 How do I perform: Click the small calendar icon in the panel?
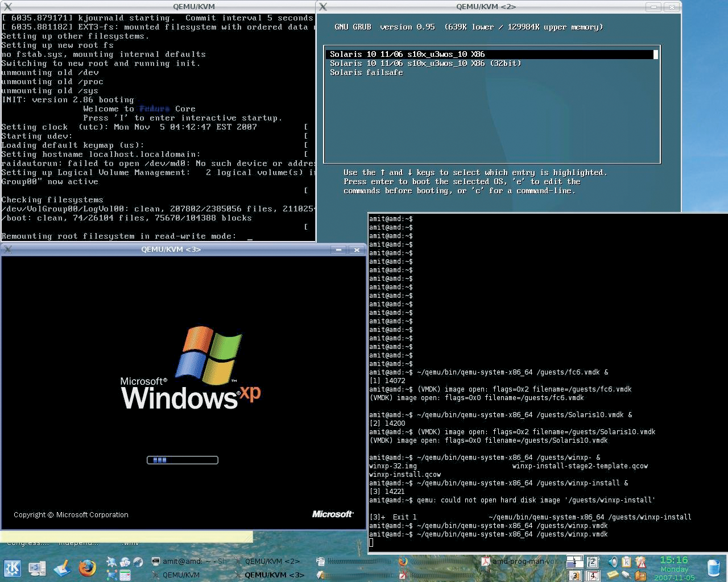pyautogui.click(x=125, y=575)
